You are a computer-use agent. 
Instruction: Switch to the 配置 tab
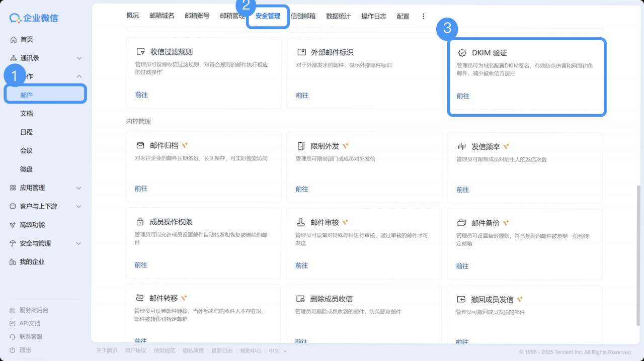[x=403, y=16]
